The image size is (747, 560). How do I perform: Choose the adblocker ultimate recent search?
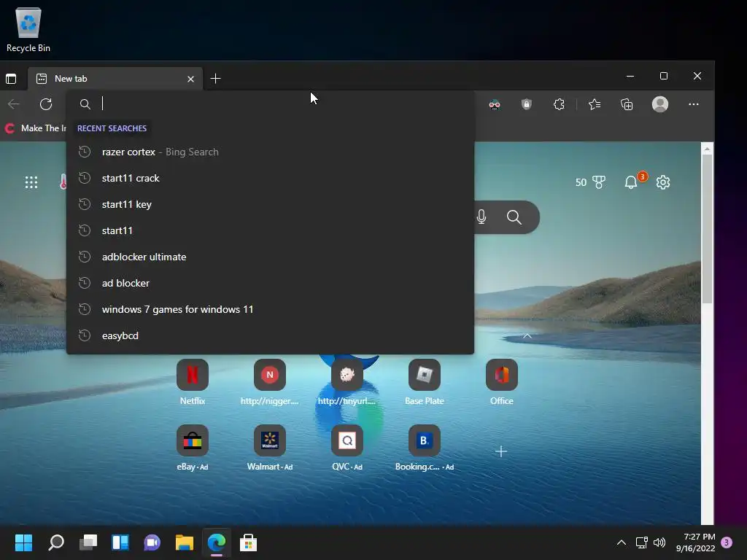(x=270, y=257)
